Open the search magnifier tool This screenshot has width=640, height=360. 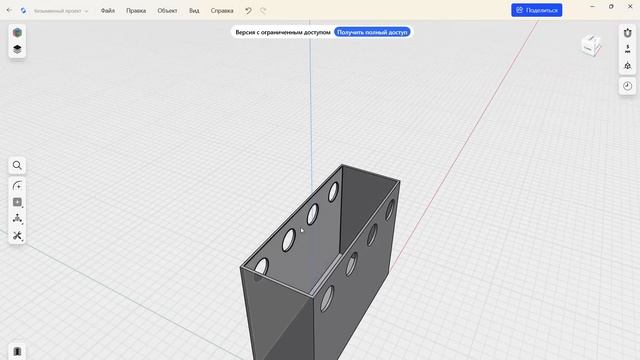tap(17, 165)
